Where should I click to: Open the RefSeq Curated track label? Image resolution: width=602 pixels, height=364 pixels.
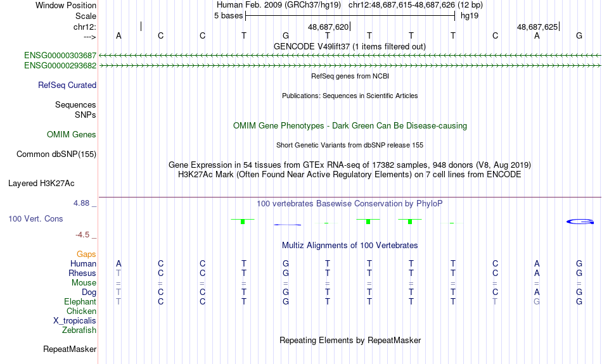tap(67, 85)
